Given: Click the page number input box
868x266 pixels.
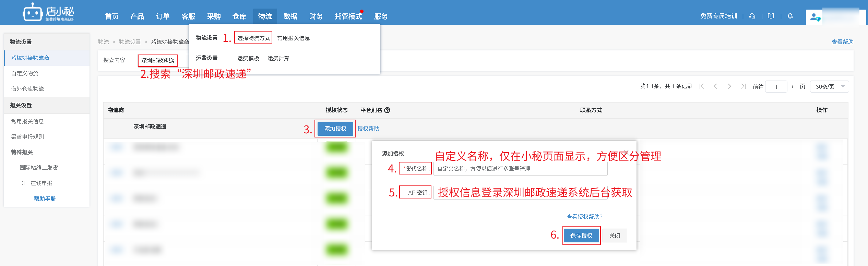Looking at the screenshot, I should pos(776,87).
